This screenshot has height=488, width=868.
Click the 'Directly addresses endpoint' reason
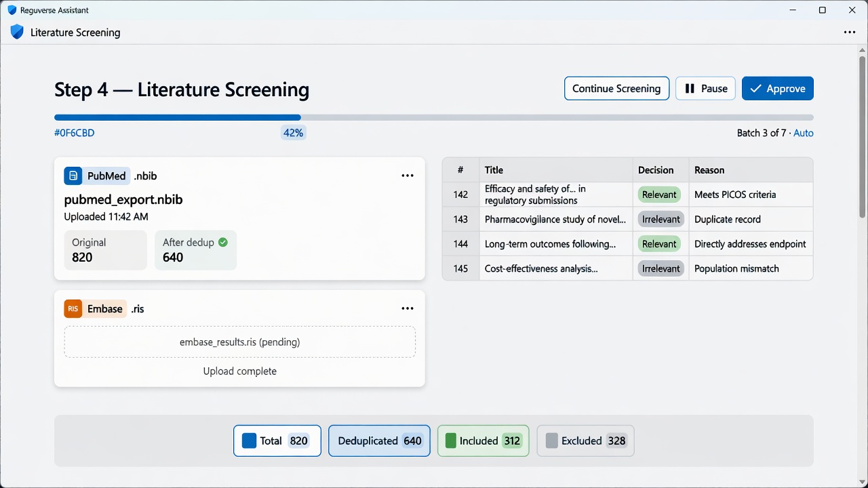750,244
